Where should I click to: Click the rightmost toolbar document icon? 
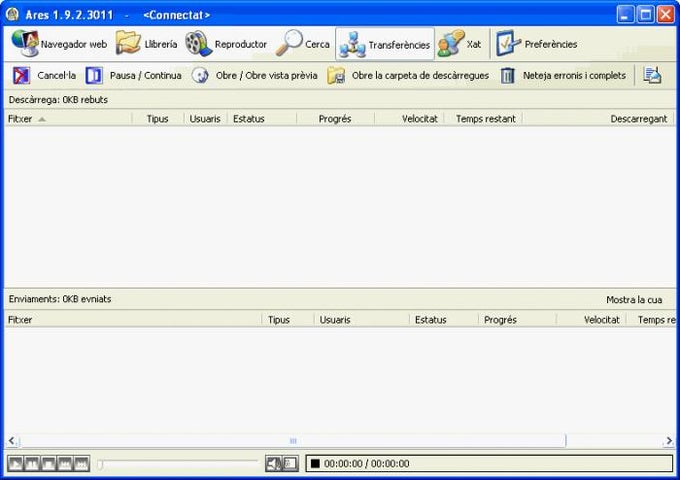[x=652, y=75]
